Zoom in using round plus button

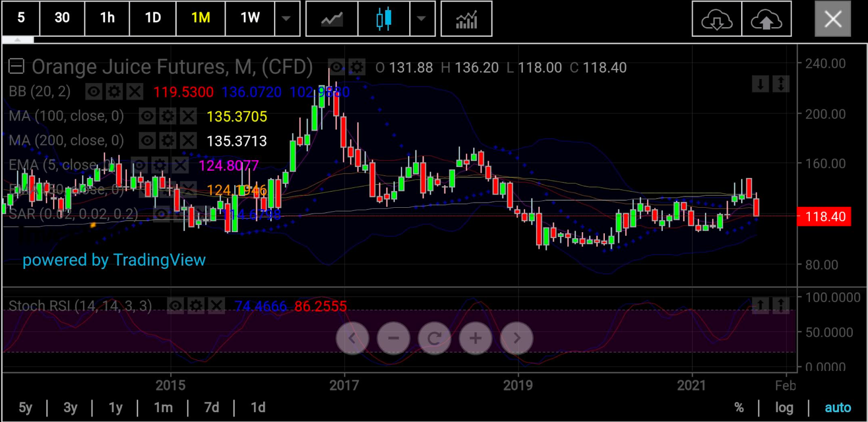pos(476,338)
